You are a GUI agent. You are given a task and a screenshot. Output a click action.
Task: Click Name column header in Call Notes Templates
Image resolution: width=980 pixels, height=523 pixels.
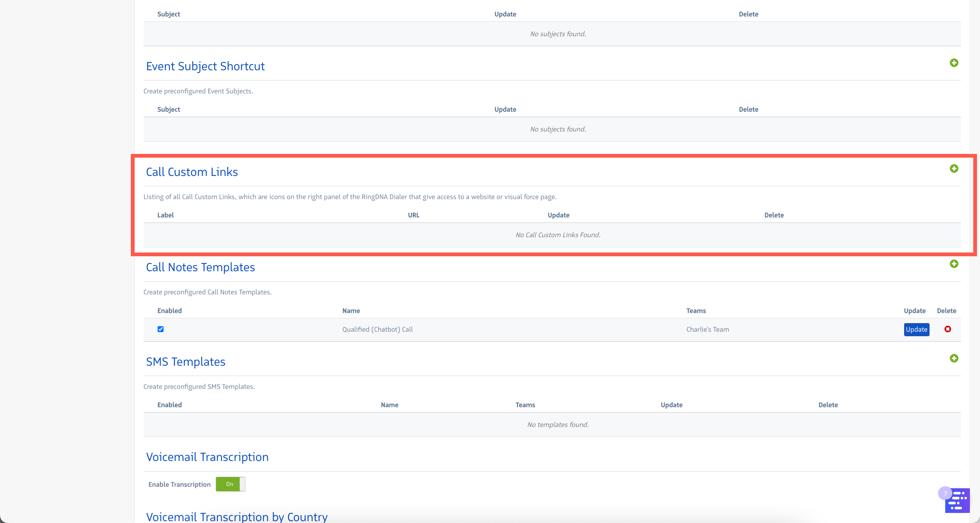[x=351, y=310]
